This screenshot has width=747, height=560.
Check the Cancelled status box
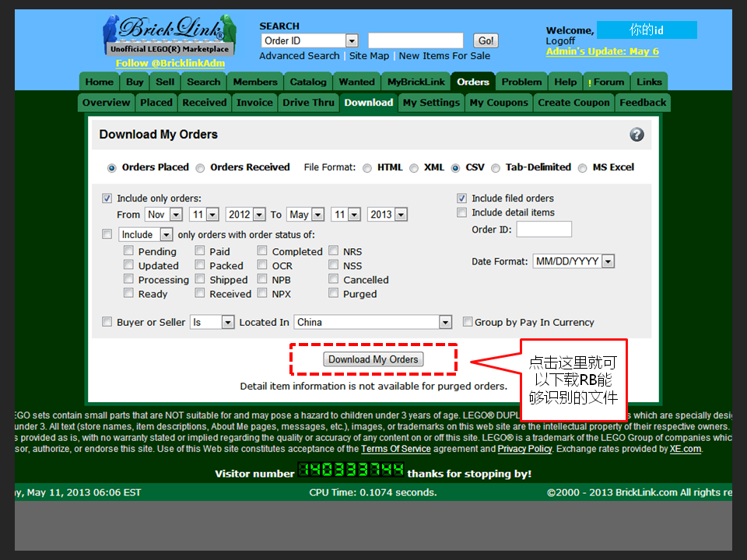pos(334,278)
